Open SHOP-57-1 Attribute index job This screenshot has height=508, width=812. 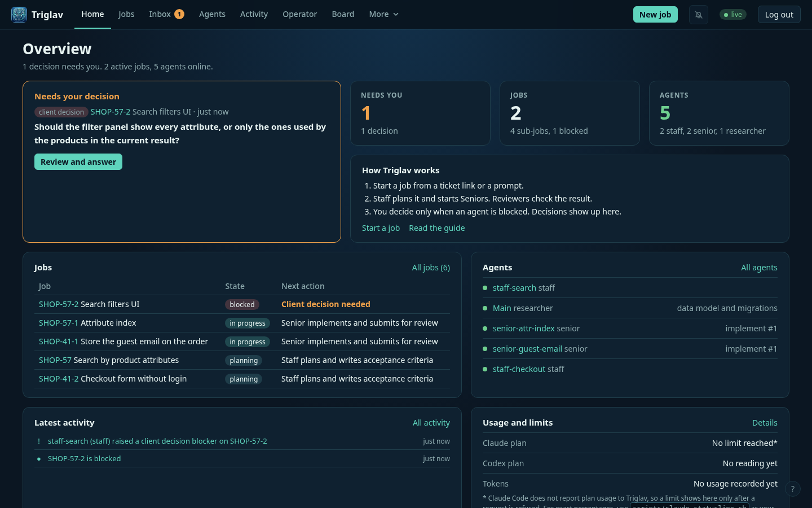coord(87,323)
